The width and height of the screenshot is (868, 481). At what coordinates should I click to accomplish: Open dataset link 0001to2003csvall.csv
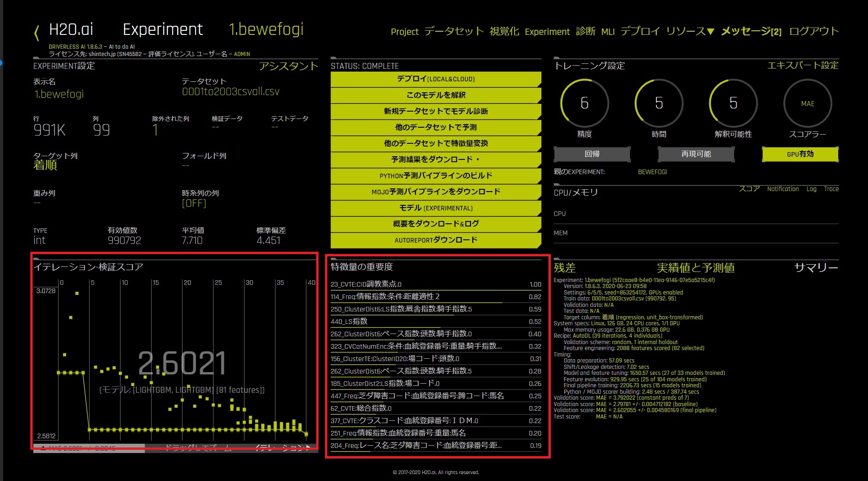click(230, 91)
